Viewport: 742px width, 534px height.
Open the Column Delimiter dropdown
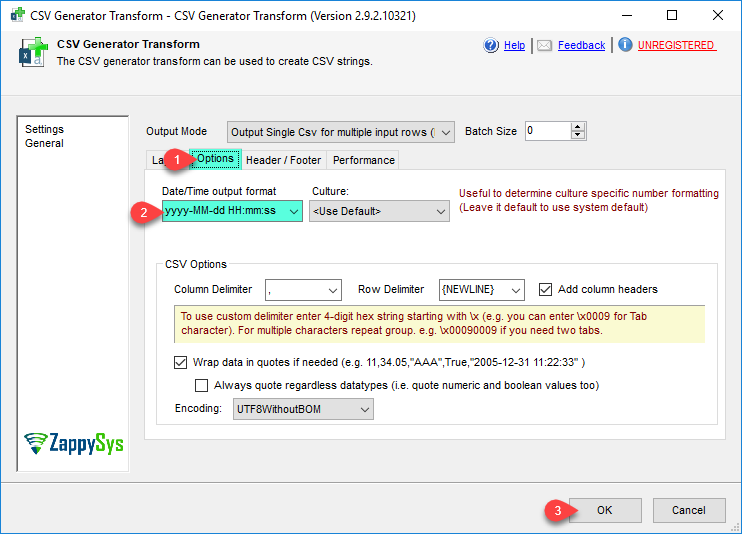(303, 290)
